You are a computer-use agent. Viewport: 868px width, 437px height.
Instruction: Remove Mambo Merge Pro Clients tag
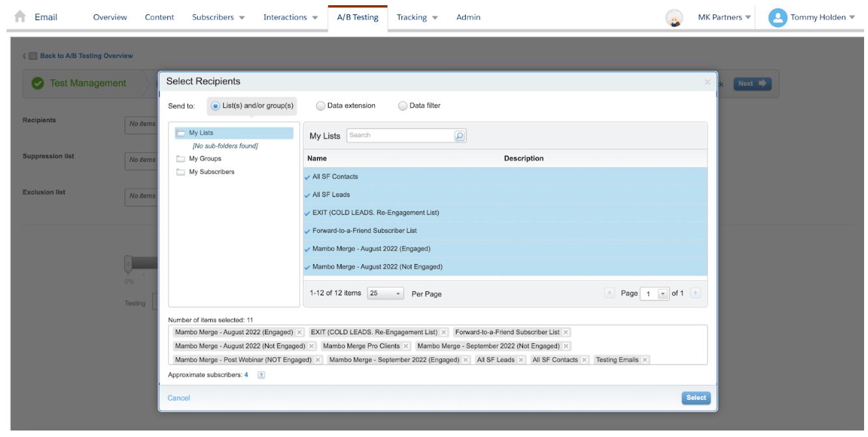pyautogui.click(x=407, y=346)
